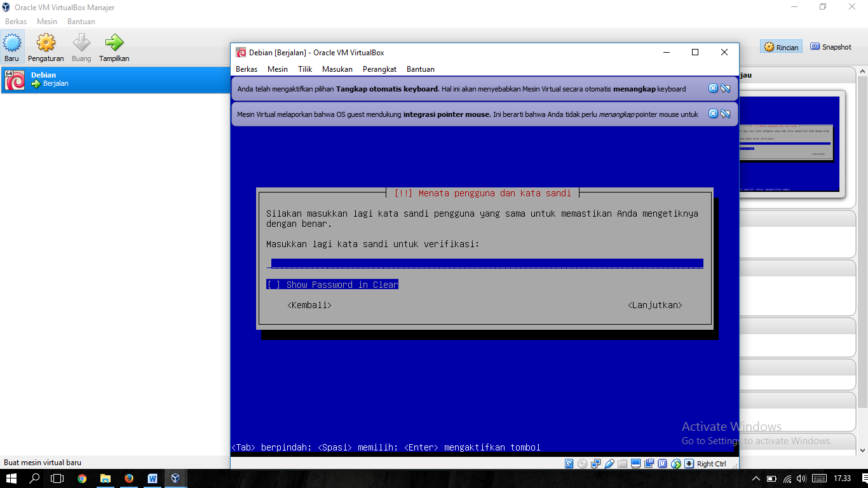The height and width of the screenshot is (488, 868).
Task: Switch to the Snapshot view
Action: tap(831, 46)
